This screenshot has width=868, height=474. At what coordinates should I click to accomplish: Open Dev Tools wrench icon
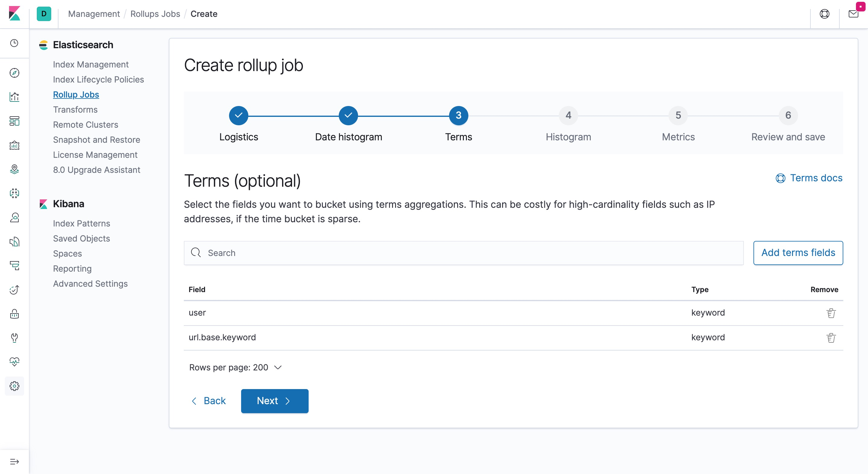point(14,338)
